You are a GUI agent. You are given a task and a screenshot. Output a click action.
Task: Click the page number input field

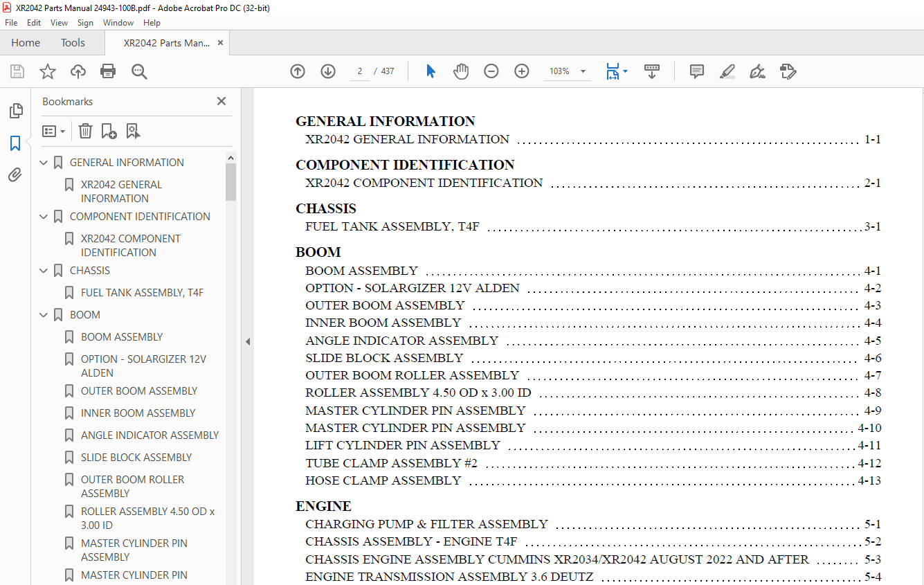360,71
